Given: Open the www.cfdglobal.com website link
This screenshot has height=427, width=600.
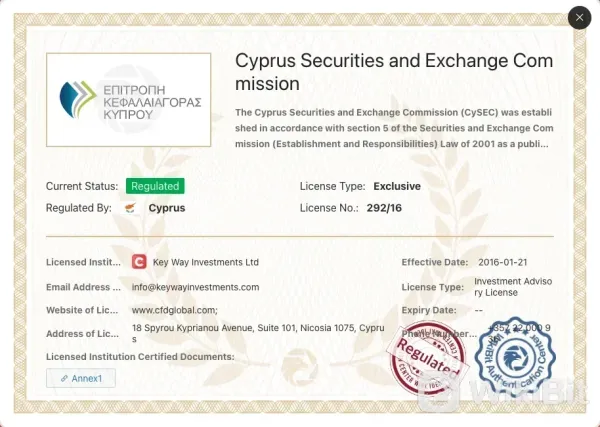Looking at the screenshot, I should click(175, 310).
